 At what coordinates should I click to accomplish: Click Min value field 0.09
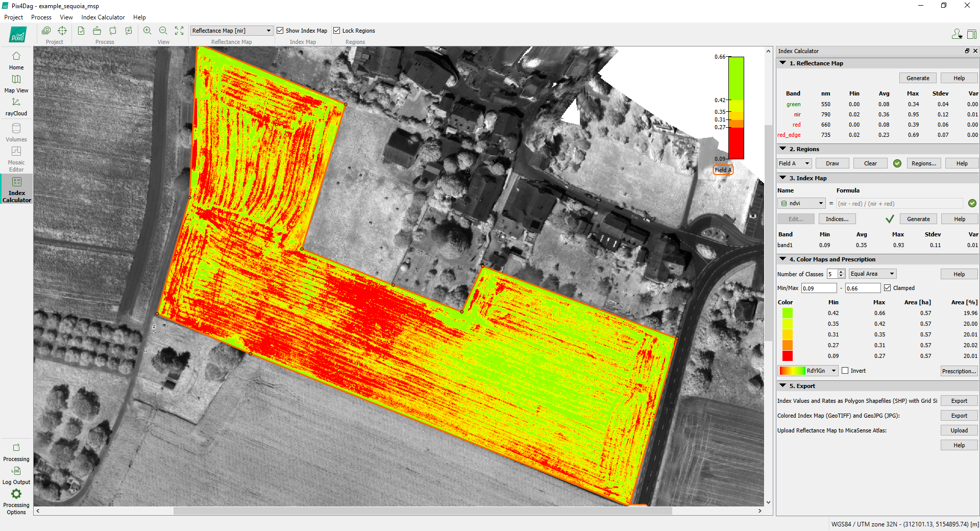coord(819,288)
